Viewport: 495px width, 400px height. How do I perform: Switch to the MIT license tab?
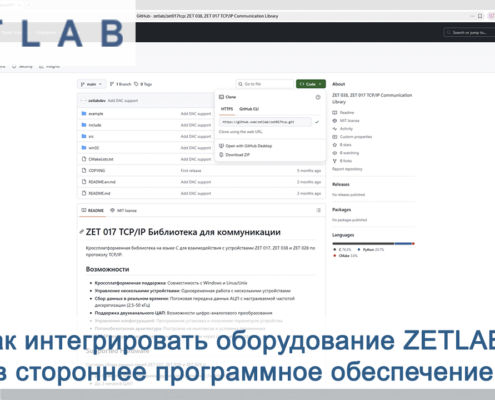pos(123,210)
